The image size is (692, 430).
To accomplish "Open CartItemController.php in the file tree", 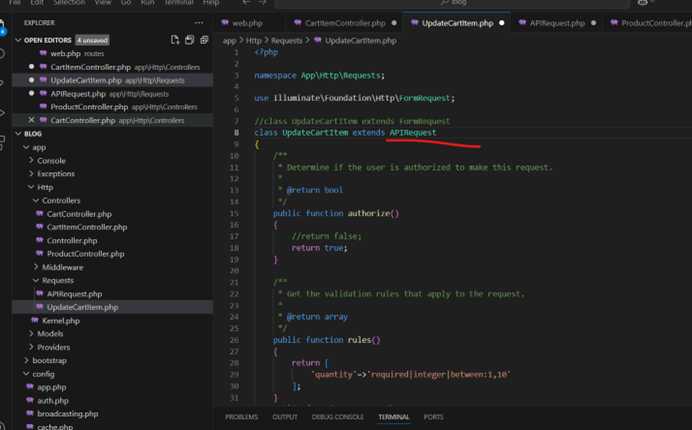I will click(x=86, y=227).
